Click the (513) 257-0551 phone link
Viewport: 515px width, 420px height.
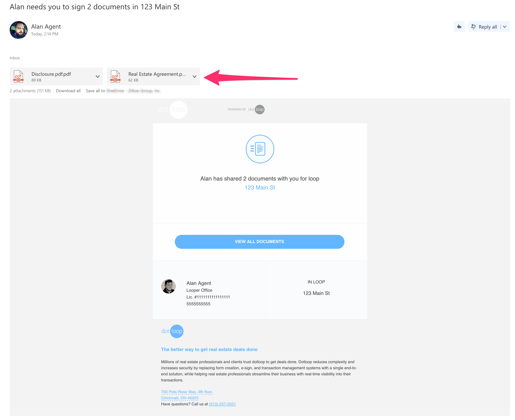[x=222, y=404]
